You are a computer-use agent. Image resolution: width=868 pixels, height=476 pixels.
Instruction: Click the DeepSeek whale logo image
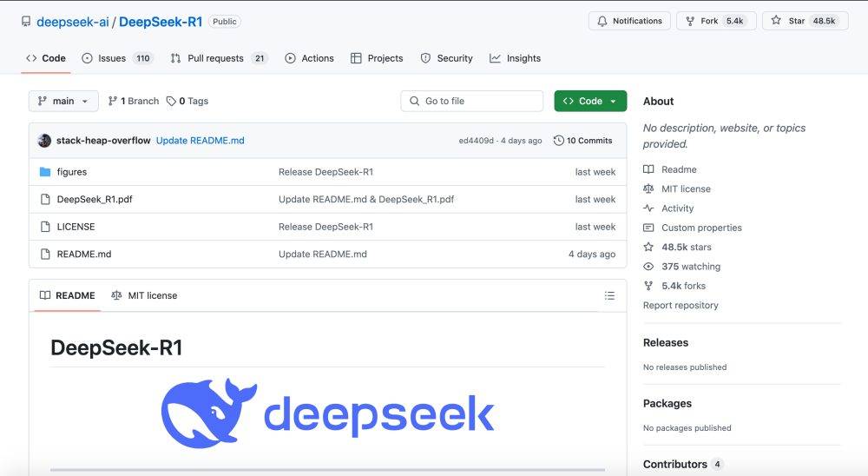pyautogui.click(x=328, y=413)
